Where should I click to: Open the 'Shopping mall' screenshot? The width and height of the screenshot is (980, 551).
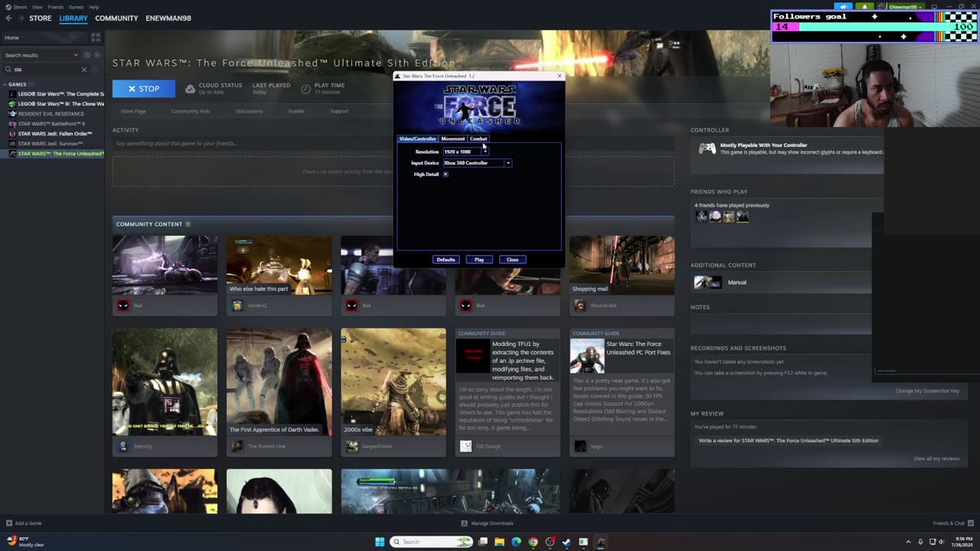(x=622, y=265)
